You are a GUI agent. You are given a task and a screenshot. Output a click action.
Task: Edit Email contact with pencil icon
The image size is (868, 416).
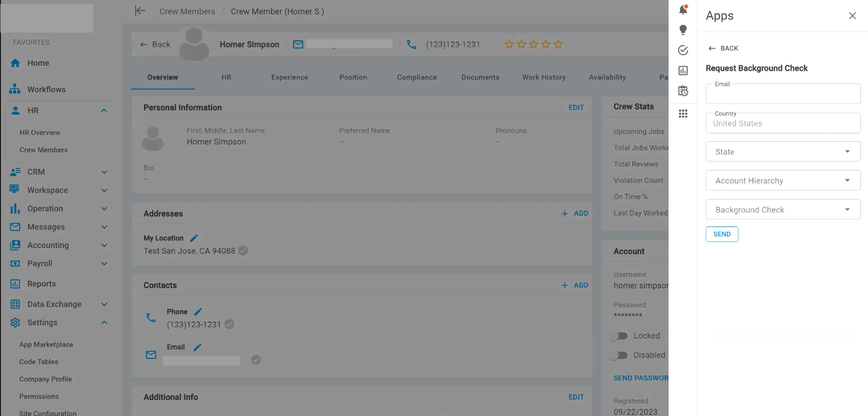point(197,347)
